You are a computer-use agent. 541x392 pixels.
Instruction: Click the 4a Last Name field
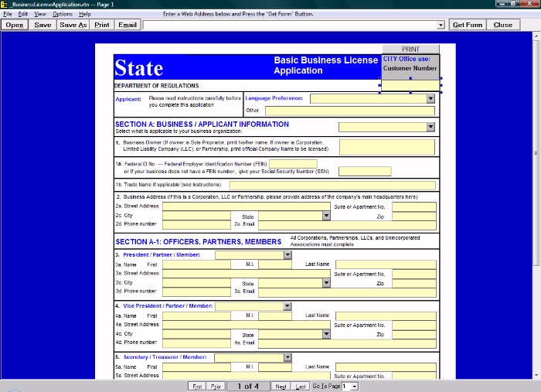coord(386,315)
